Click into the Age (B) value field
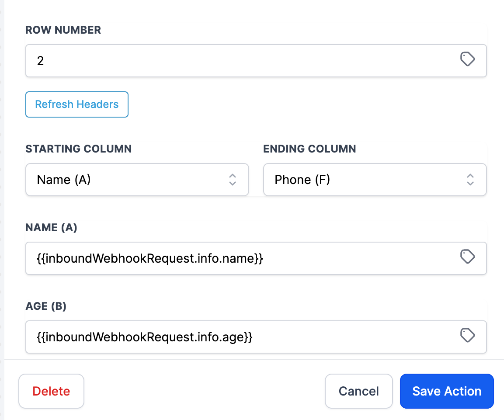The width and height of the screenshot is (504, 420). [236, 337]
